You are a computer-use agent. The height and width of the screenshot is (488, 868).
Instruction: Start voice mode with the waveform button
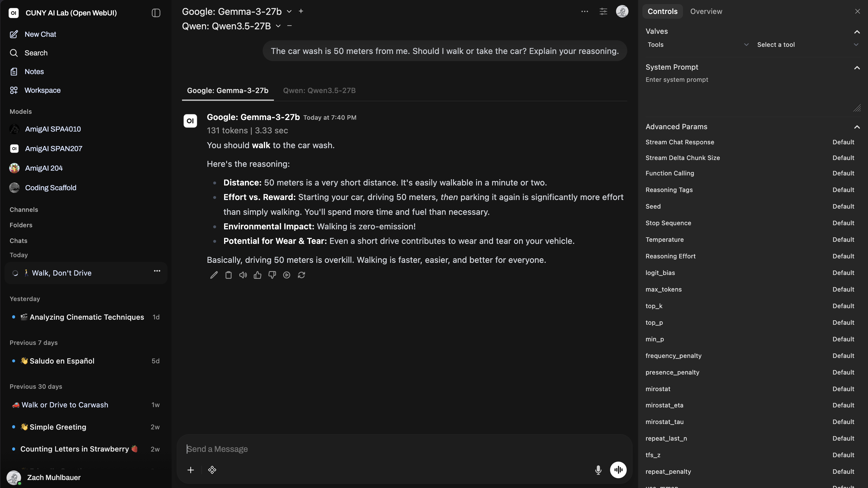pos(618,470)
